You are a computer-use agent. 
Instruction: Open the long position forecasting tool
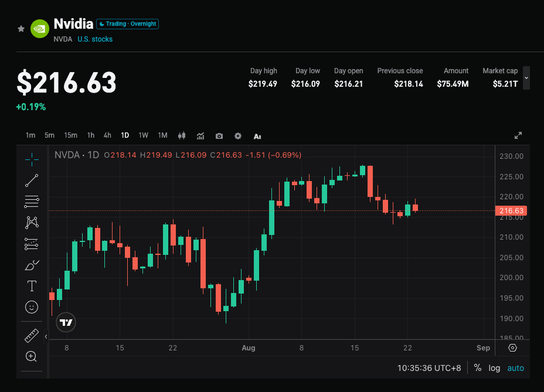pos(32,244)
